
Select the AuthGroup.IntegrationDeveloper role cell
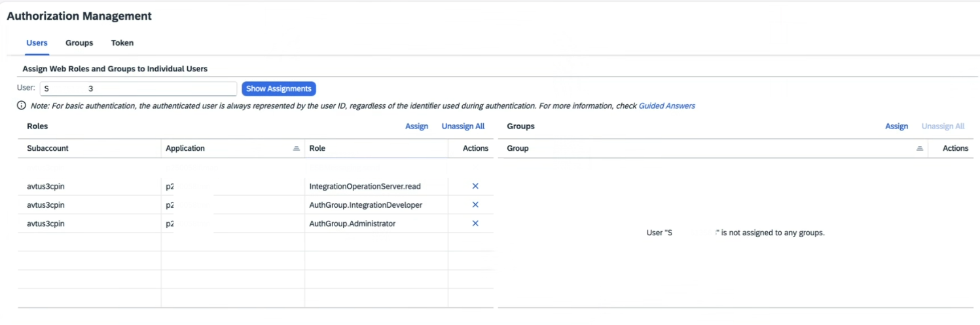click(365, 205)
